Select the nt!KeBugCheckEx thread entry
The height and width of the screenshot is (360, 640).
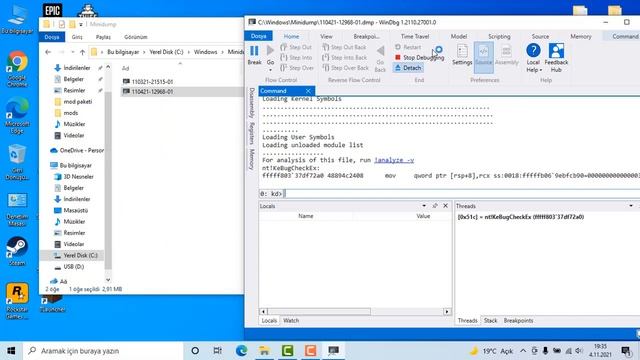(x=521, y=217)
